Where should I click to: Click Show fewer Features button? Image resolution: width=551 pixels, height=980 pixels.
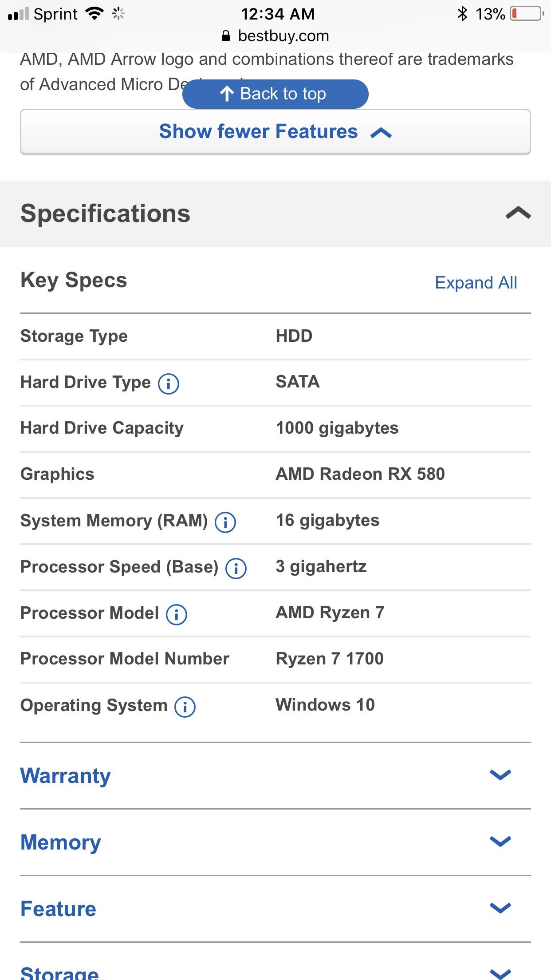tap(275, 132)
